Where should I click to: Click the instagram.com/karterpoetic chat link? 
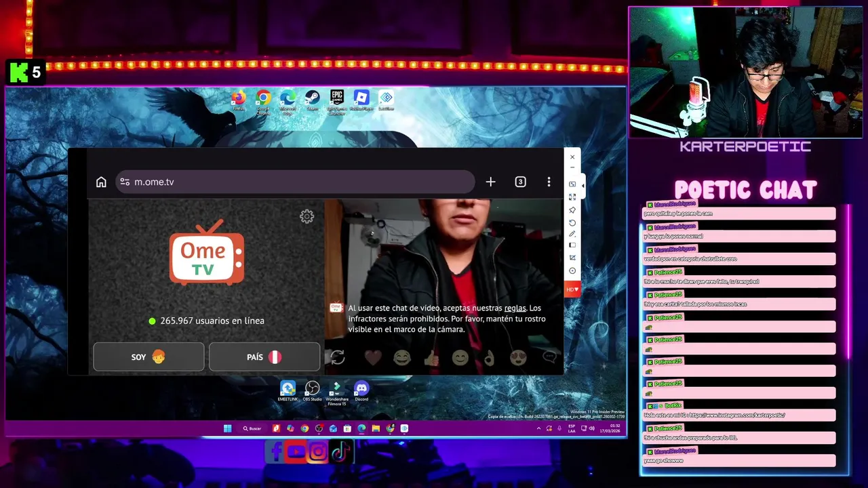point(737,415)
